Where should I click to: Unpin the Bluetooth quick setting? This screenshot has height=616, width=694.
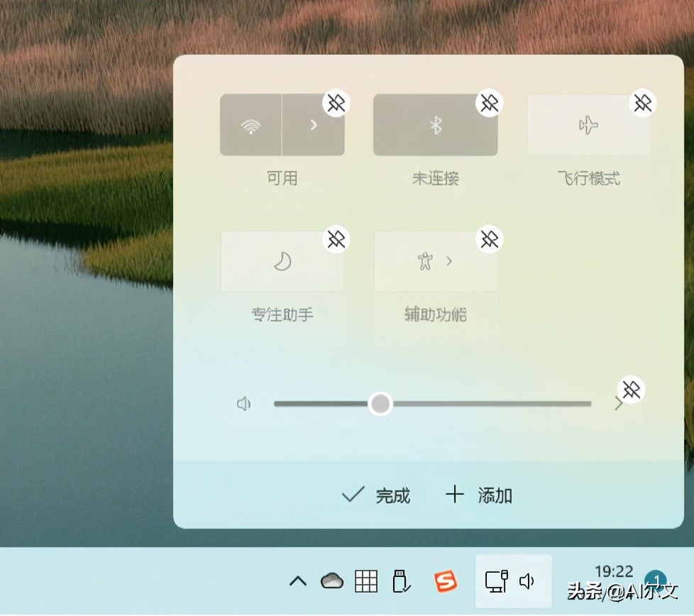[x=489, y=103]
